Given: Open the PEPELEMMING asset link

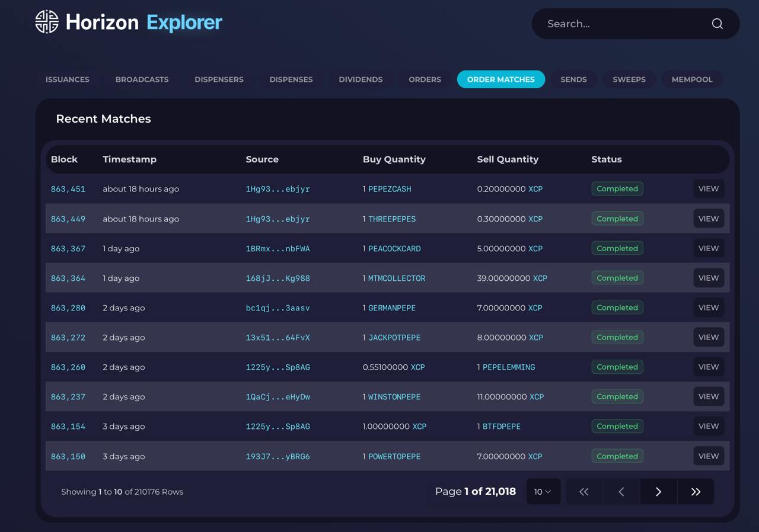Looking at the screenshot, I should (x=509, y=367).
